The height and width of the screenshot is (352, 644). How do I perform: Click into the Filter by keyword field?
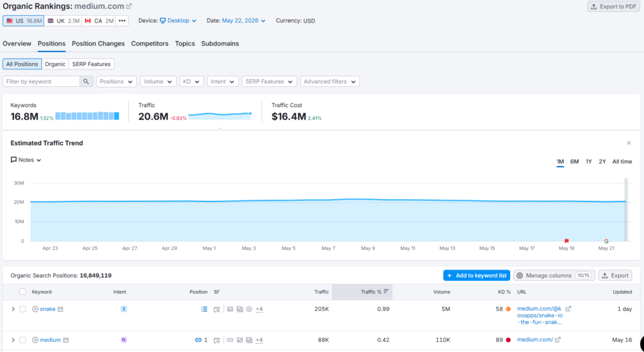pos(41,81)
